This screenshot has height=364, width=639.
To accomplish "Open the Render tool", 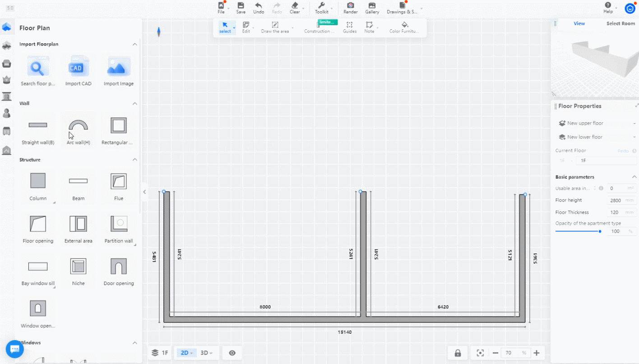I will [x=350, y=8].
